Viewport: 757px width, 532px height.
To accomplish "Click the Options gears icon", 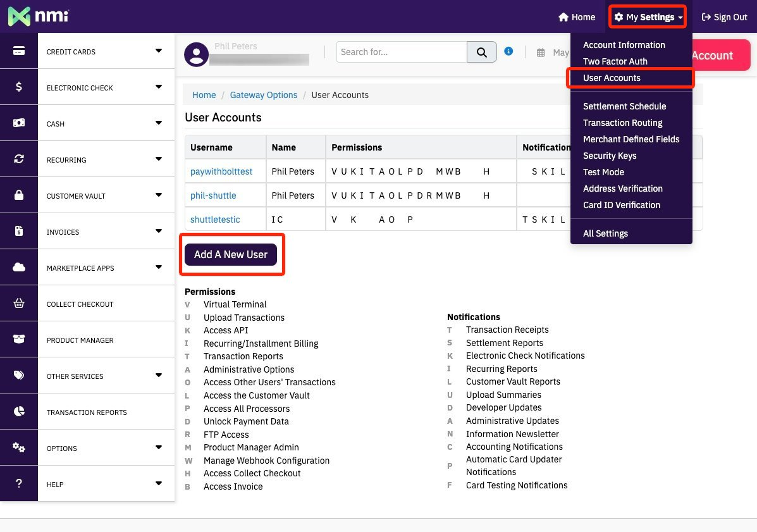I will (19, 447).
